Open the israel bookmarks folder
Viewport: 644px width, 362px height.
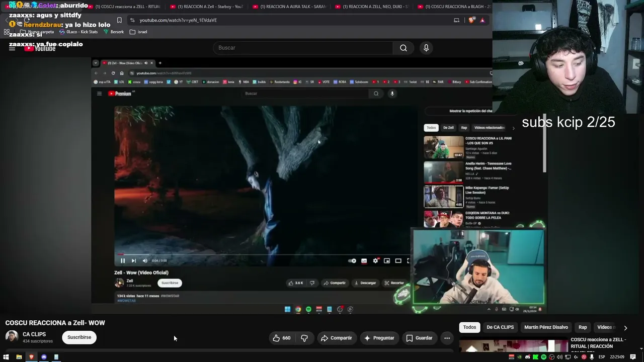tap(138, 32)
